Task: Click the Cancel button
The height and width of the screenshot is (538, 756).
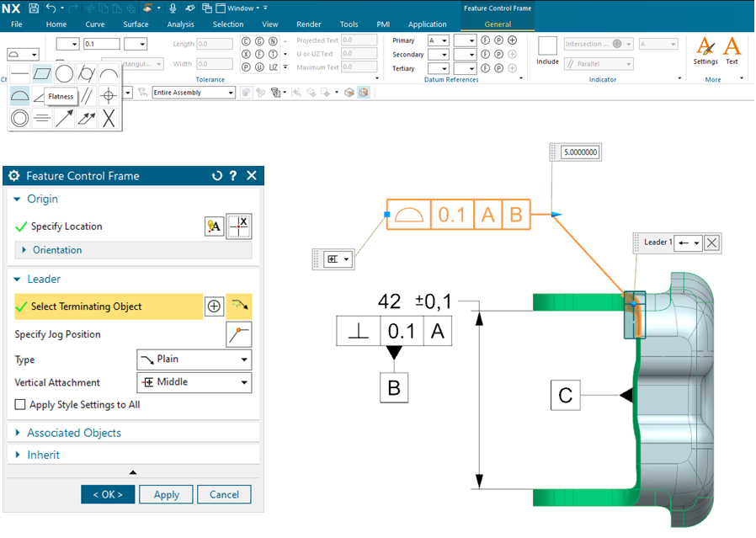Action: point(224,494)
